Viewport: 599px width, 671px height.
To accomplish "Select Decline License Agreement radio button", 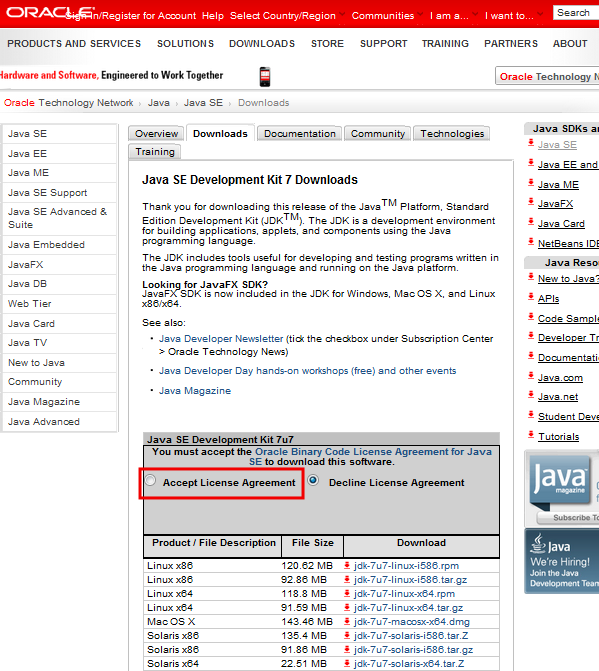I will coord(313,480).
